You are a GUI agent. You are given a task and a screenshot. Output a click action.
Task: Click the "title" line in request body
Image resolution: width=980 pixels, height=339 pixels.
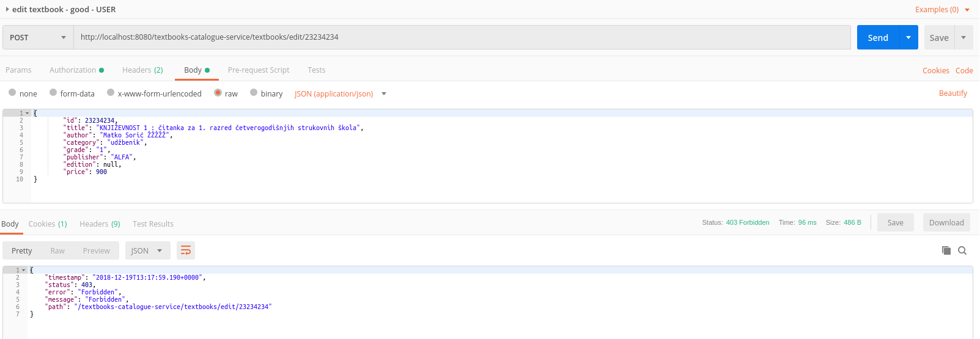coord(213,128)
